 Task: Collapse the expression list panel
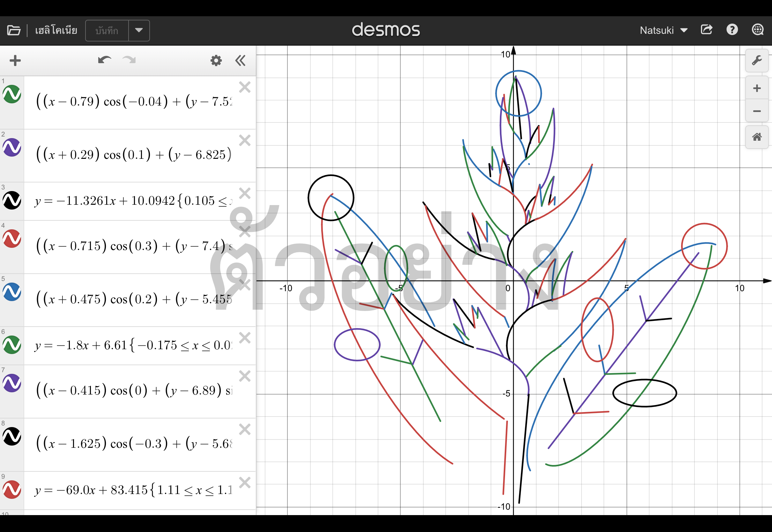tap(240, 61)
